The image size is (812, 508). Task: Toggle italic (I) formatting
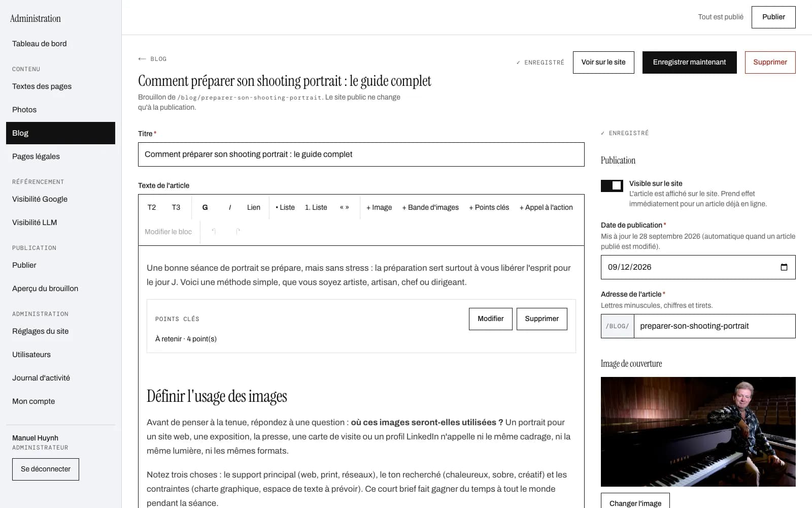coord(230,207)
